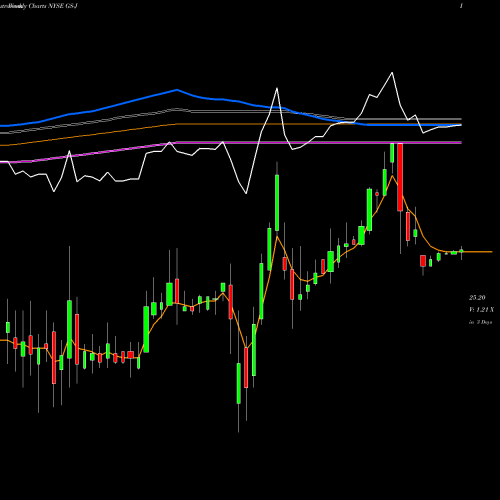
Task: Click the 'in 3 Days' label
Action: point(480,322)
